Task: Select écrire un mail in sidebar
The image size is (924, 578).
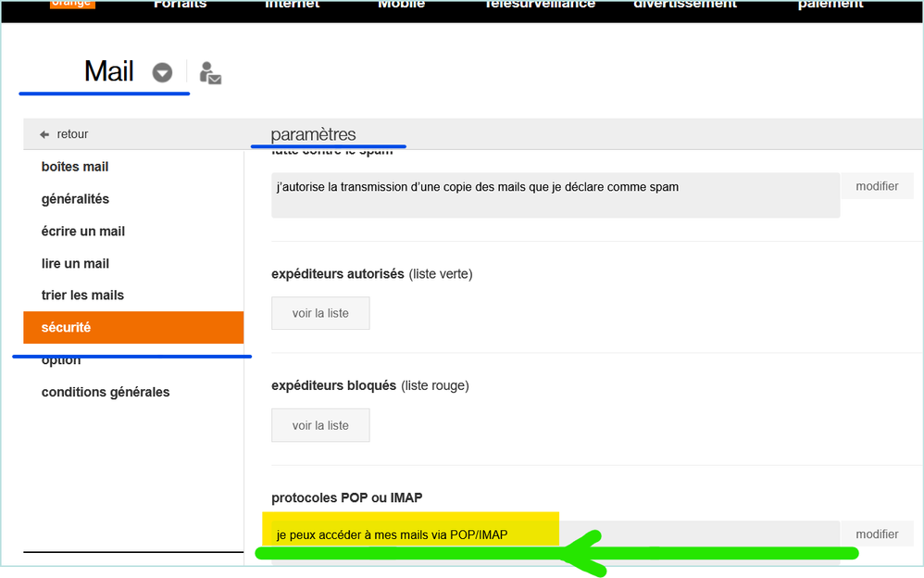Action: (x=83, y=232)
